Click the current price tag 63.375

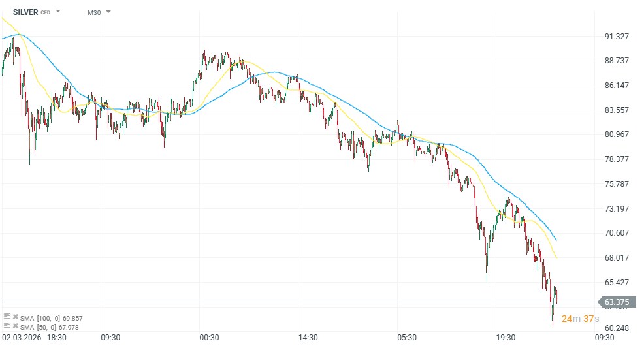[616, 302]
